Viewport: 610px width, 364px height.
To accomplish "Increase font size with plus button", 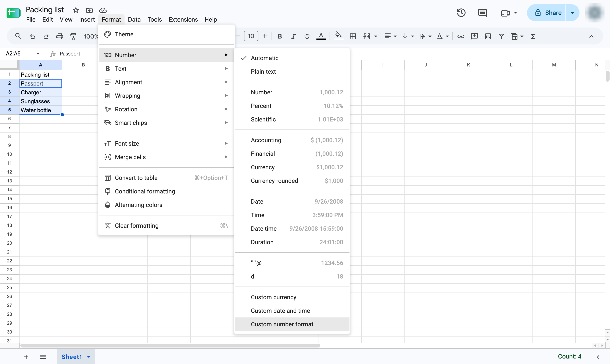I will [x=265, y=36].
